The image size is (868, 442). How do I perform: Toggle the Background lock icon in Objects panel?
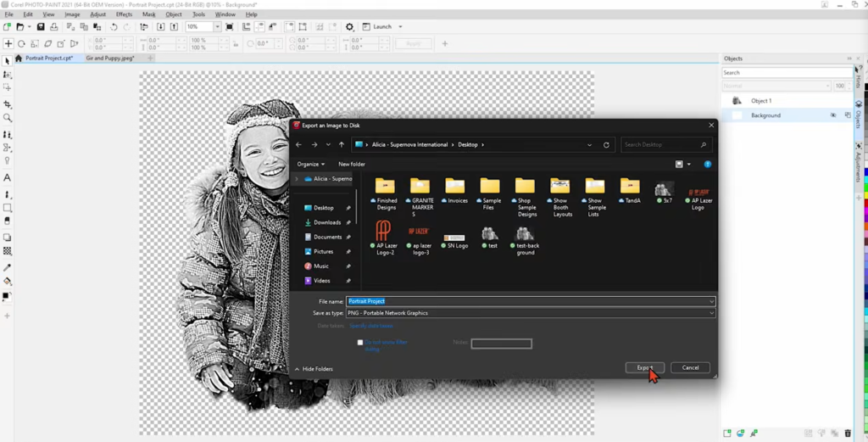point(848,115)
